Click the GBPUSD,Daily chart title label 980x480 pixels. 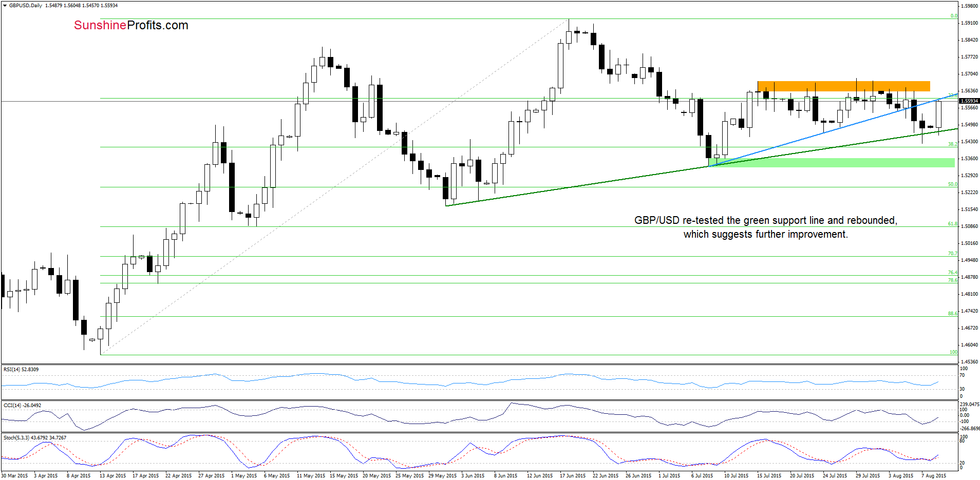click(x=26, y=6)
